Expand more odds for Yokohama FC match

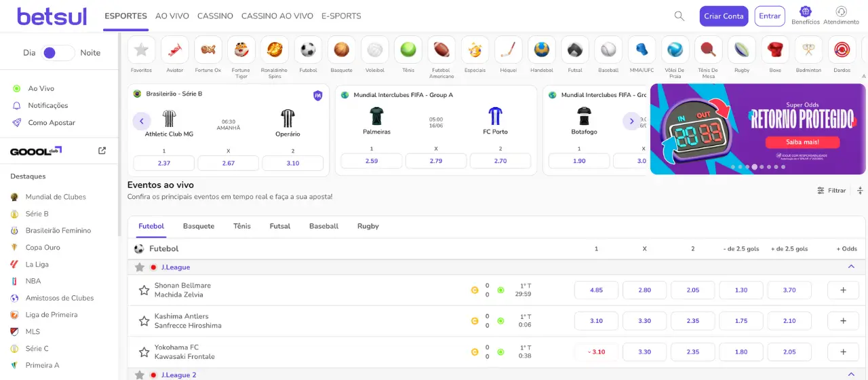pyautogui.click(x=844, y=352)
